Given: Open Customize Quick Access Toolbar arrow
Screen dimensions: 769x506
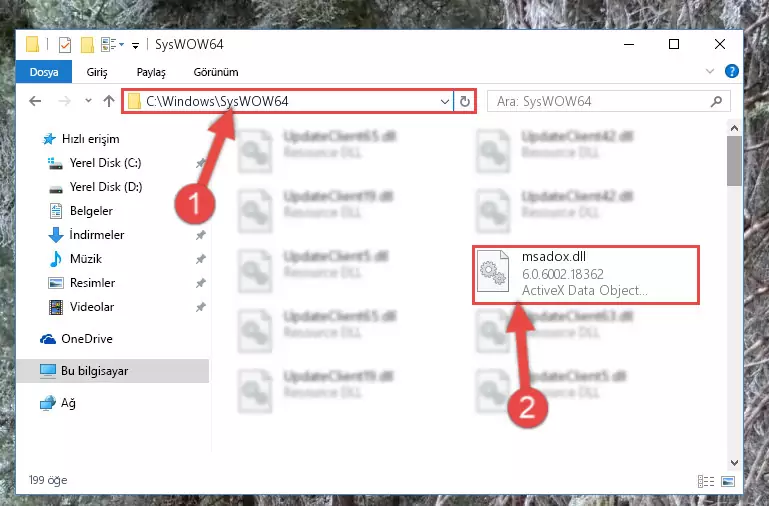Looking at the screenshot, I should pyautogui.click(x=135, y=46).
